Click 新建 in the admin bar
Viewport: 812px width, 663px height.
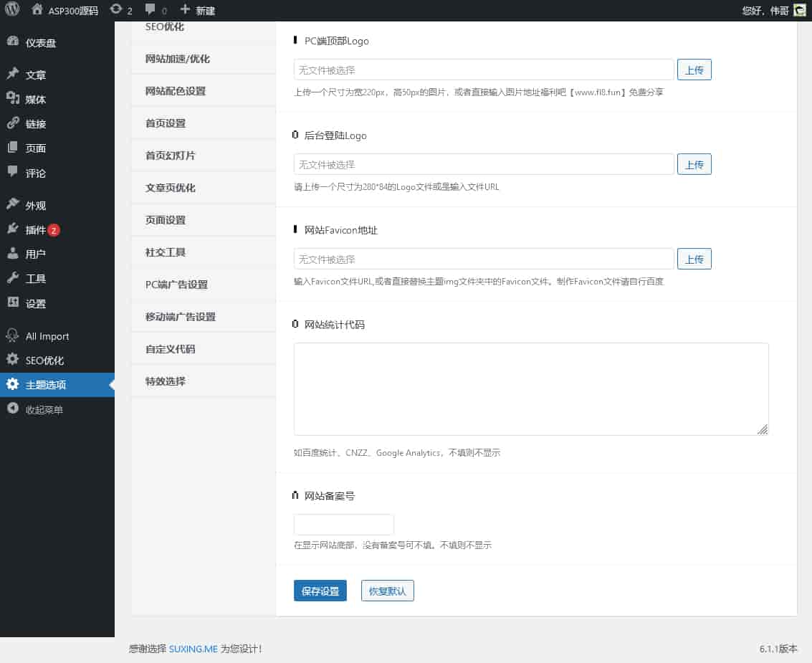(205, 10)
